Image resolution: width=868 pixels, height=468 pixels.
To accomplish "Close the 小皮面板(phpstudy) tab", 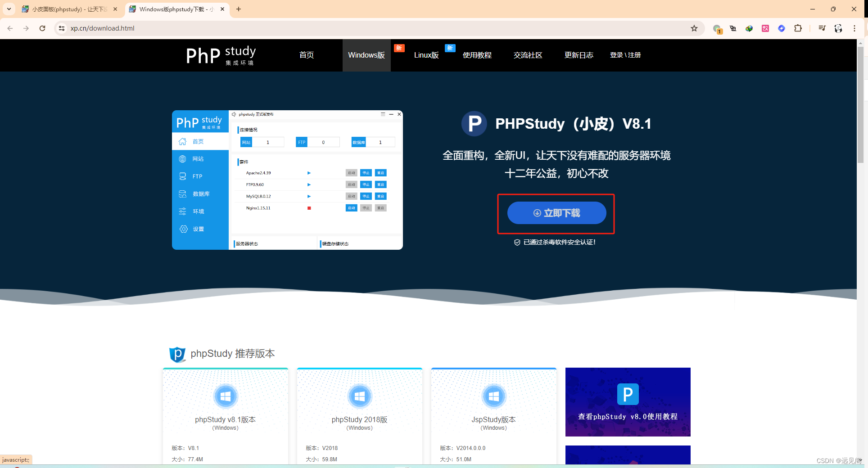I will [x=115, y=9].
